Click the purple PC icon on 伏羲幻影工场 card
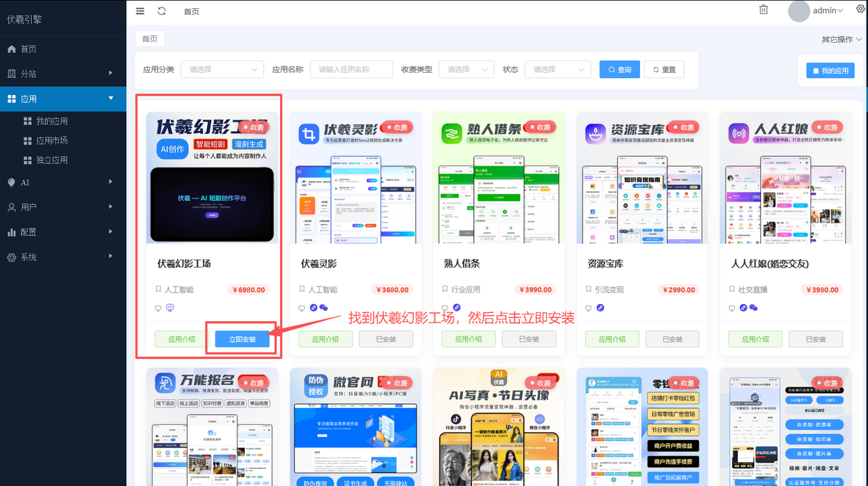Screen dimensions: 868x486 170,307
